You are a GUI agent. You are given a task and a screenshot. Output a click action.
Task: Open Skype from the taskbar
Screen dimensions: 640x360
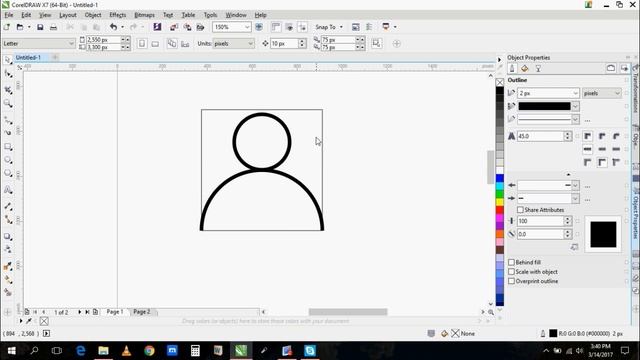point(310,351)
